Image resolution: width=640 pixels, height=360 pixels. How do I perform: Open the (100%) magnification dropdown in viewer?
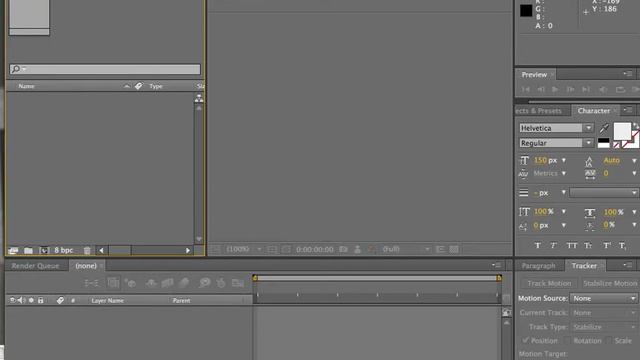coord(244,249)
